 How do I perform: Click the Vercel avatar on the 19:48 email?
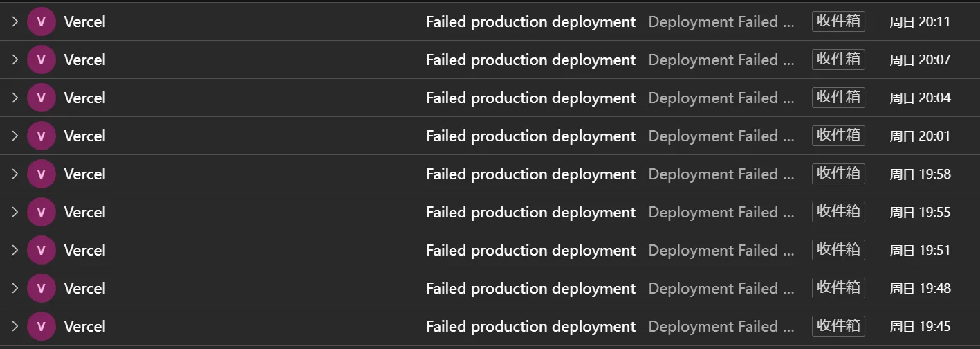pos(41,288)
